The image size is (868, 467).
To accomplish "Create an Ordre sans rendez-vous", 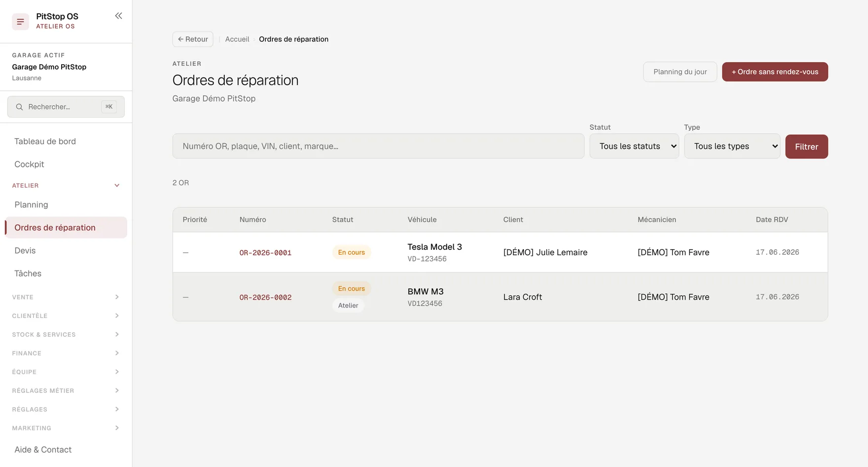I will (x=775, y=72).
